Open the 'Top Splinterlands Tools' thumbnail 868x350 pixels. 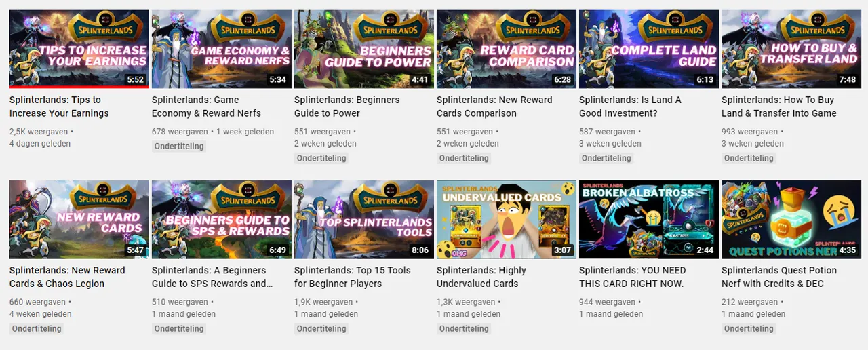(364, 220)
